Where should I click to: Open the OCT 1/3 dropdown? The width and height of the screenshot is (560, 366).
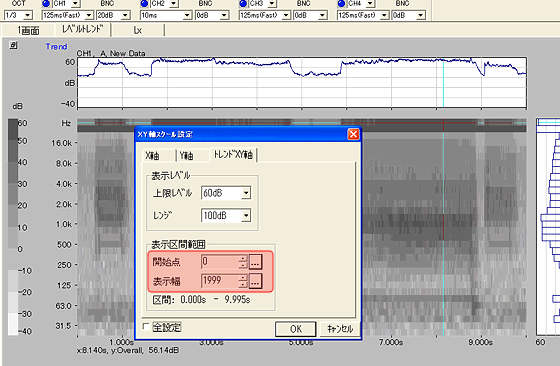coord(28,15)
